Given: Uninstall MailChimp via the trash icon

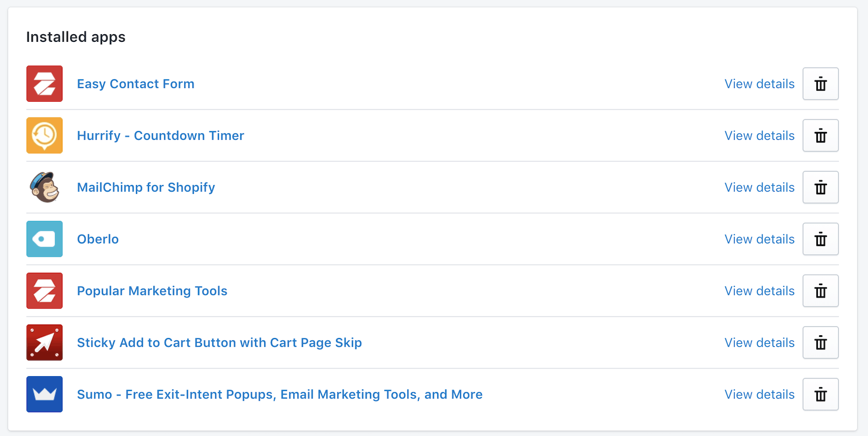Looking at the screenshot, I should click(x=820, y=187).
